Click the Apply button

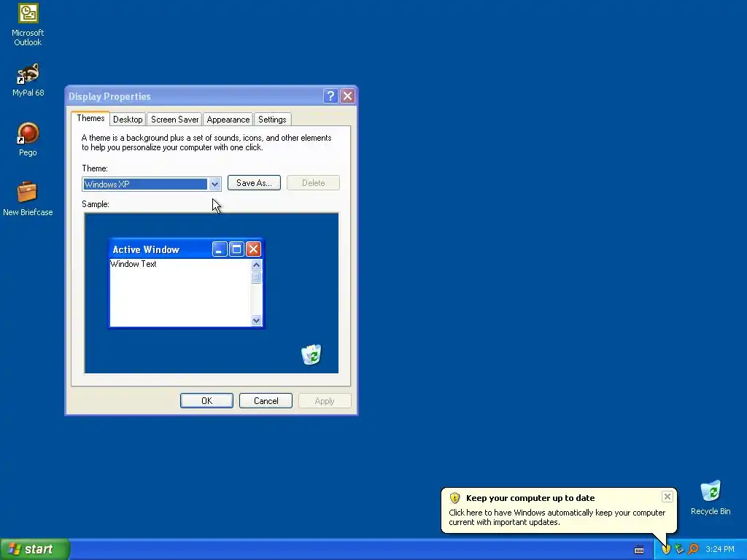[x=325, y=401]
